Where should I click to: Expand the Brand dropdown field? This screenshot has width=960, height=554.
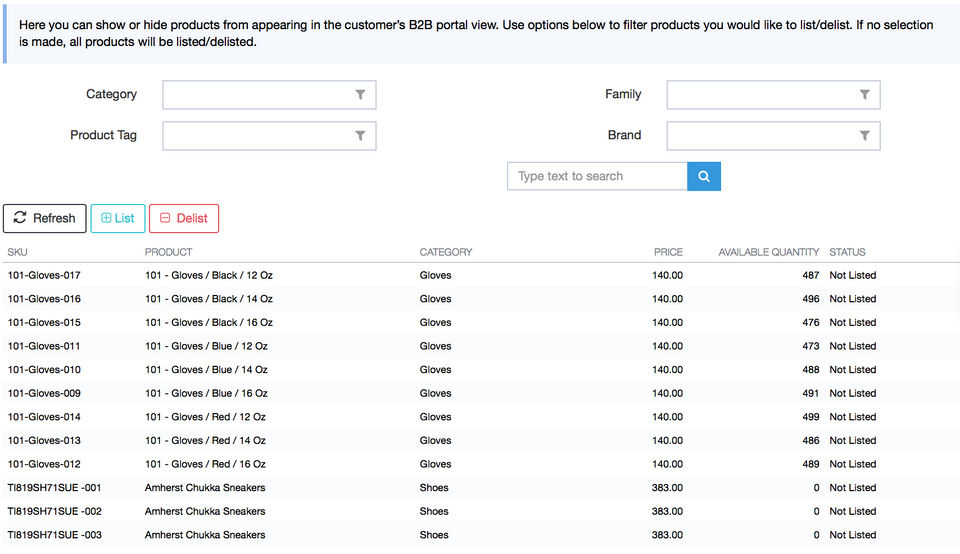[762, 136]
